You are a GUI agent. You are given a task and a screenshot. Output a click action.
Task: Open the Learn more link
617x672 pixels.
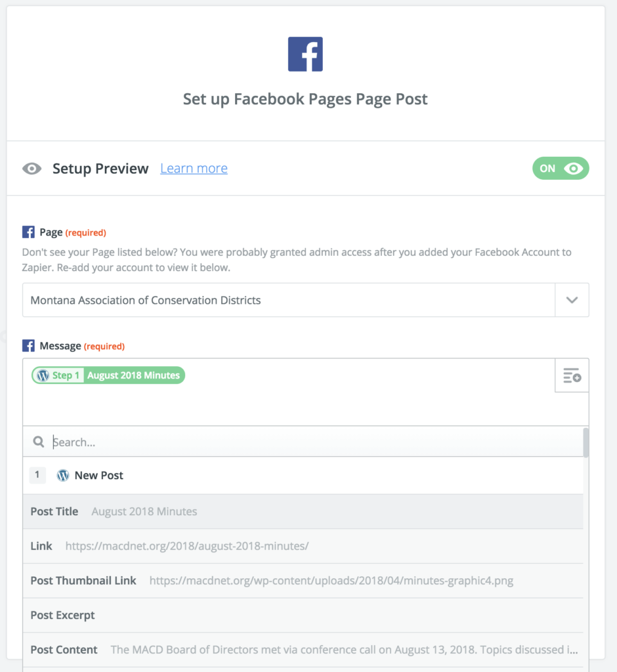[x=194, y=169]
